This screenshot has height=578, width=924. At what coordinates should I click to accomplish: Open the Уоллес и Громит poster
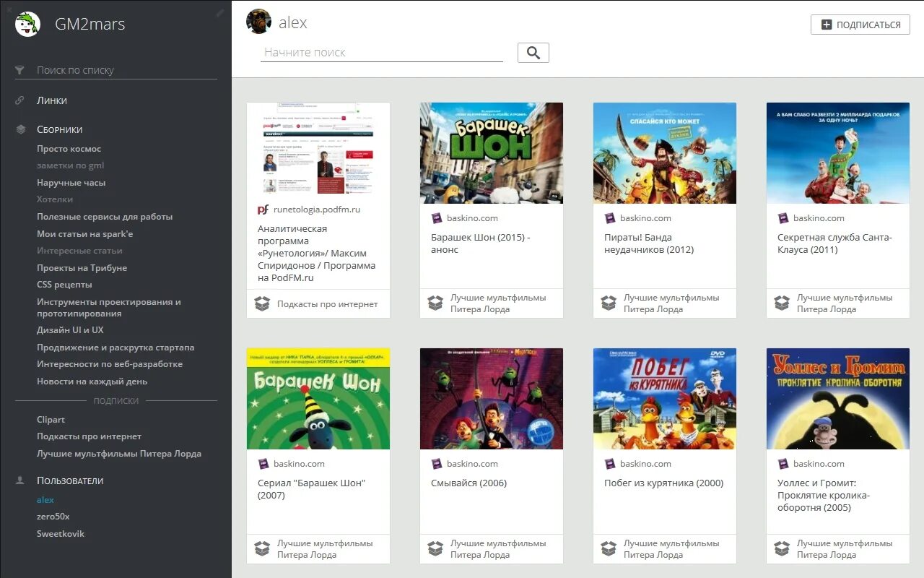(x=838, y=399)
